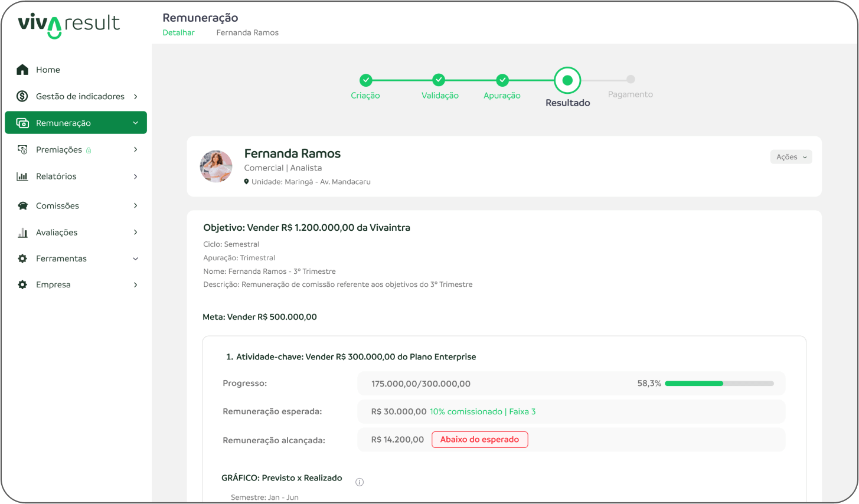Click the Avaliações chart icon

pos(22,233)
